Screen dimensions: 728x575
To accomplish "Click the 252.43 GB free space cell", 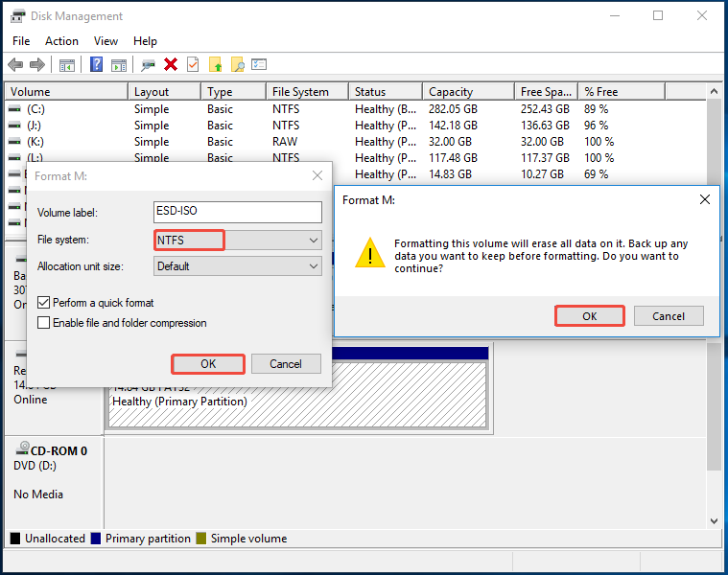I will pyautogui.click(x=545, y=109).
